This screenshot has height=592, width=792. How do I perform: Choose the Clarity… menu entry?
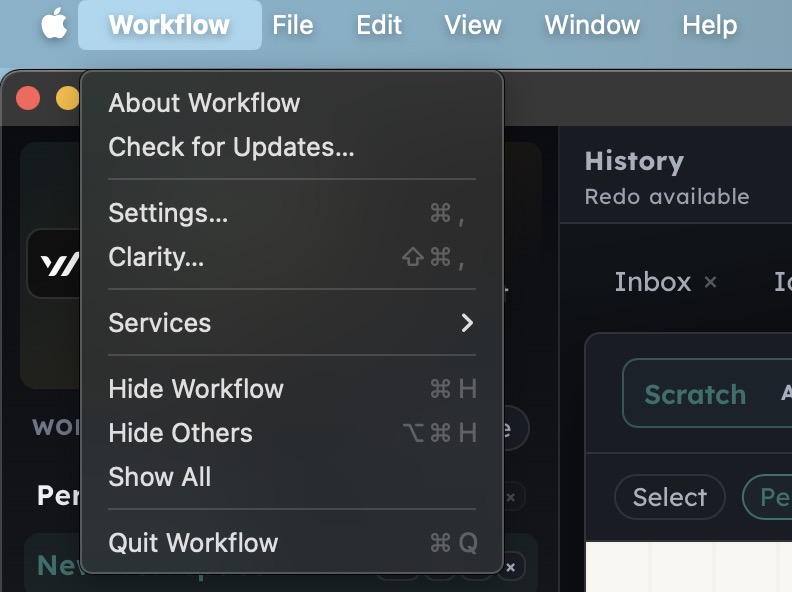(x=292, y=257)
